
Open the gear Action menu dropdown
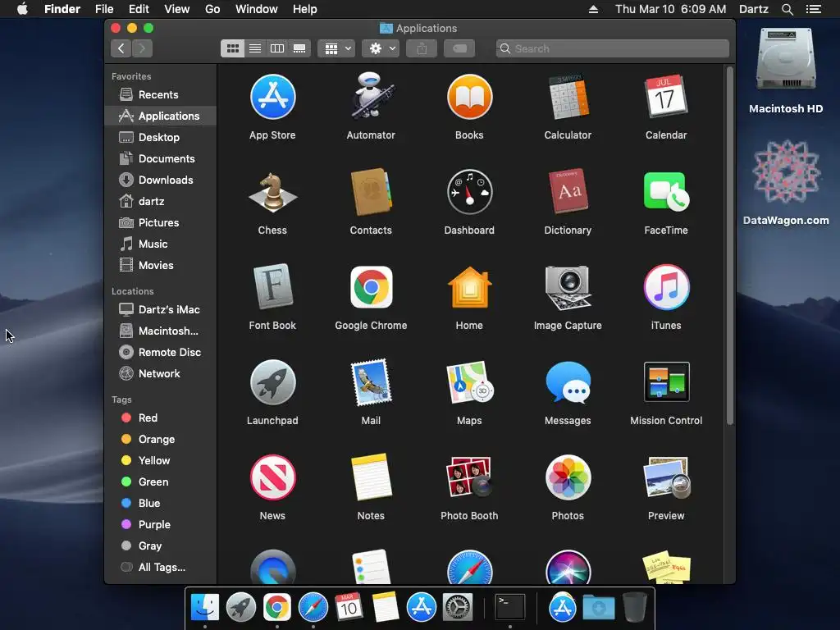[381, 48]
